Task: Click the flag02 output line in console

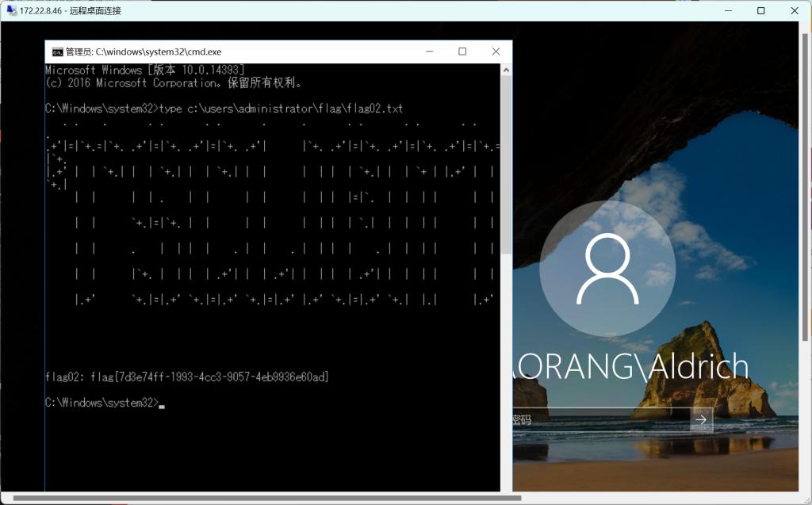Action: coord(186,377)
